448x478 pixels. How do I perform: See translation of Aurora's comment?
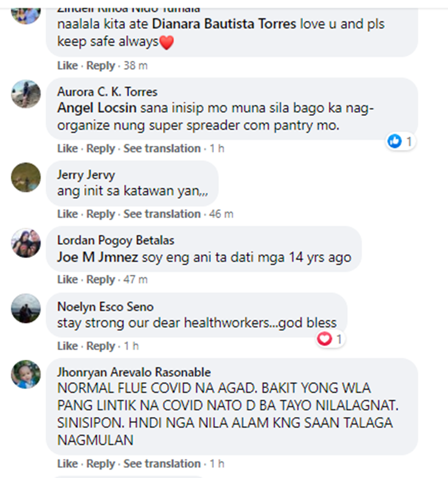click(x=162, y=148)
